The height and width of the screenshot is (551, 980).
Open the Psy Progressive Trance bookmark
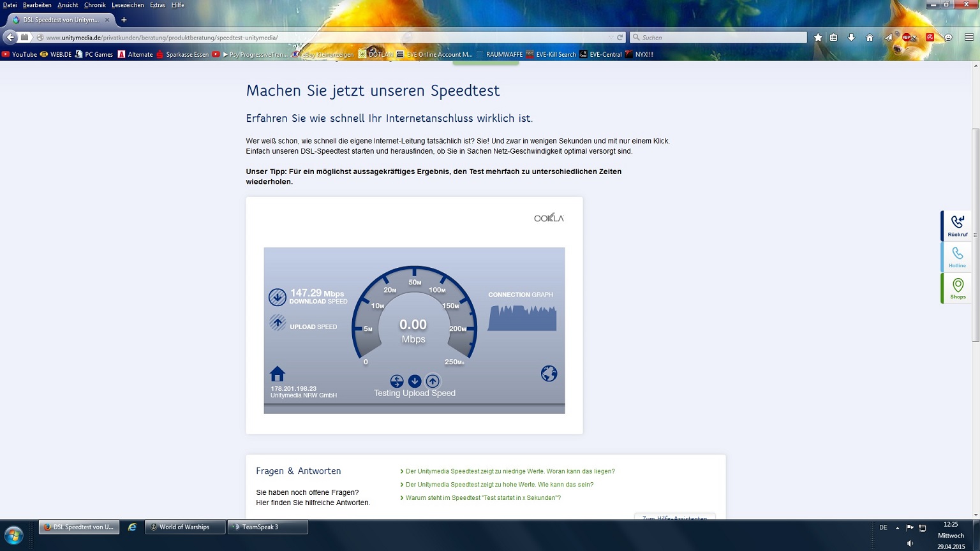[x=250, y=54]
